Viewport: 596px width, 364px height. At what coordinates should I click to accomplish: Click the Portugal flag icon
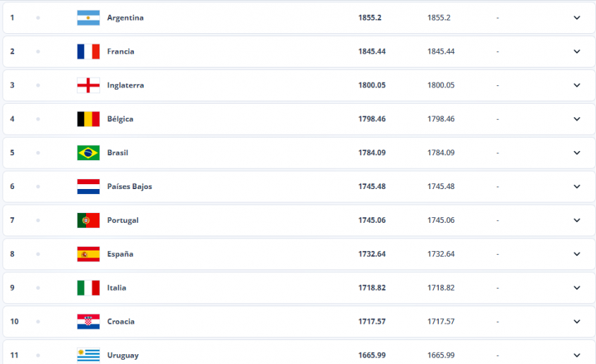(x=88, y=220)
